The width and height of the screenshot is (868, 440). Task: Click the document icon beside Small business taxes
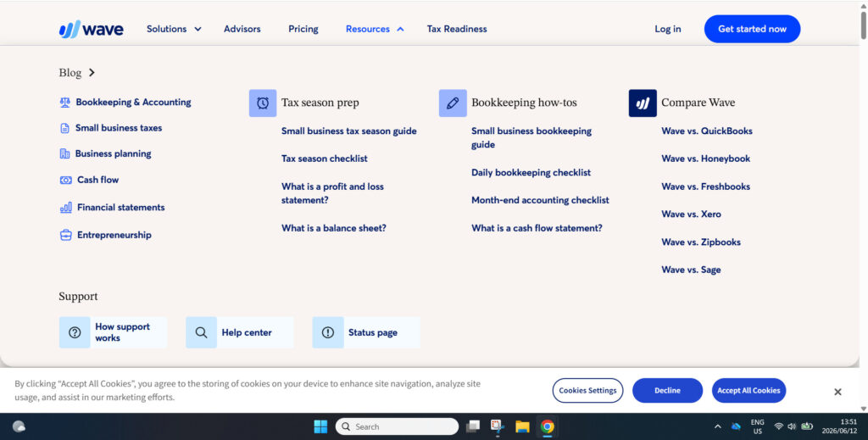point(64,128)
